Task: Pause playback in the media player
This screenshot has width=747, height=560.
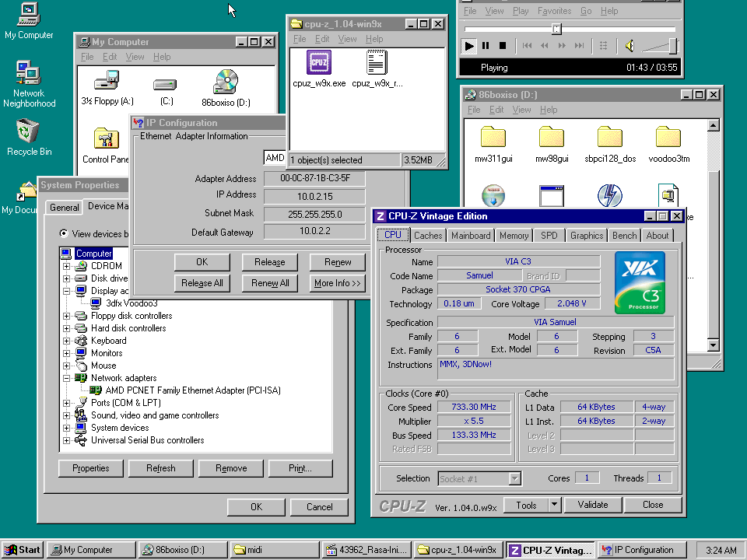Action: point(486,46)
